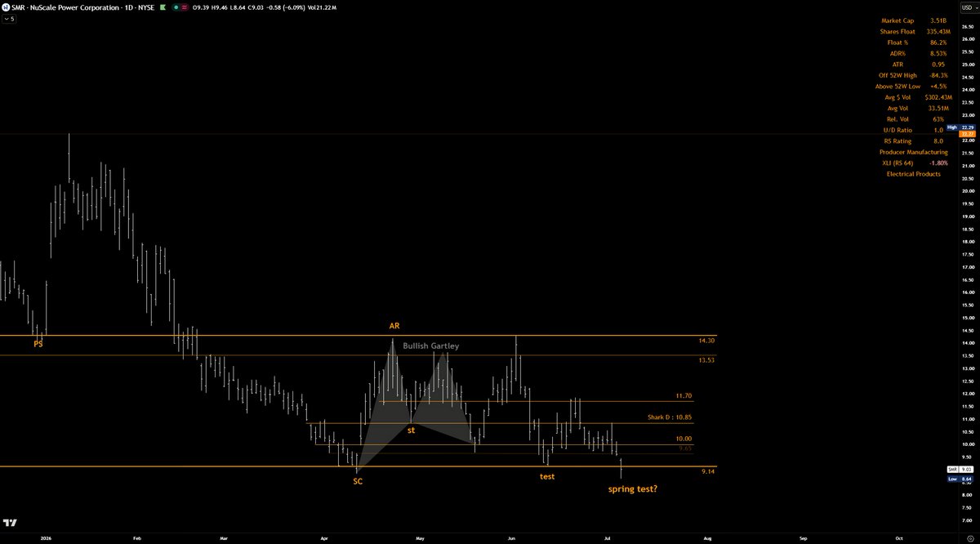The width and height of the screenshot is (980, 544).
Task: Select the 'st' annotation label
Action: click(x=412, y=429)
